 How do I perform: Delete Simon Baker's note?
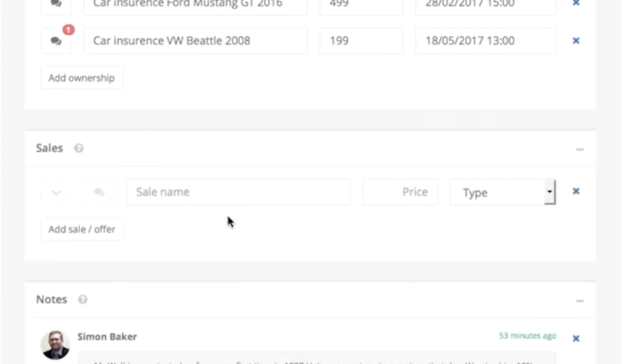point(576,338)
